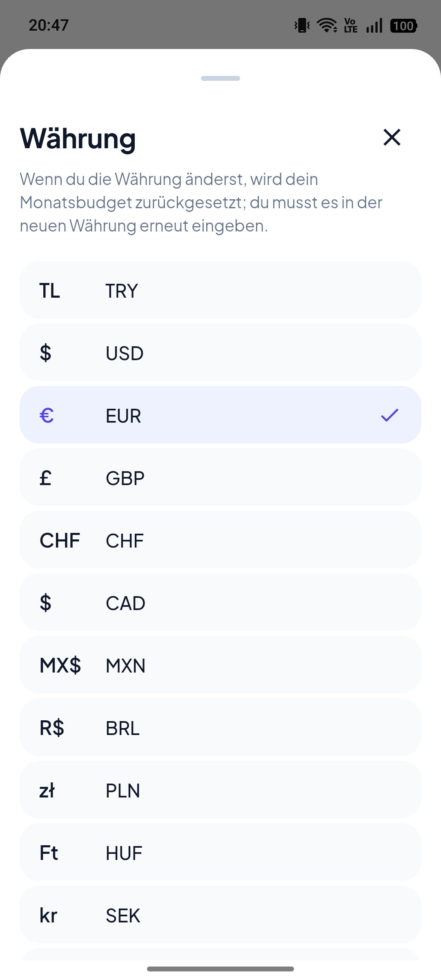The height and width of the screenshot is (980, 441).
Task: Choose SEK as the currency
Action: click(220, 915)
